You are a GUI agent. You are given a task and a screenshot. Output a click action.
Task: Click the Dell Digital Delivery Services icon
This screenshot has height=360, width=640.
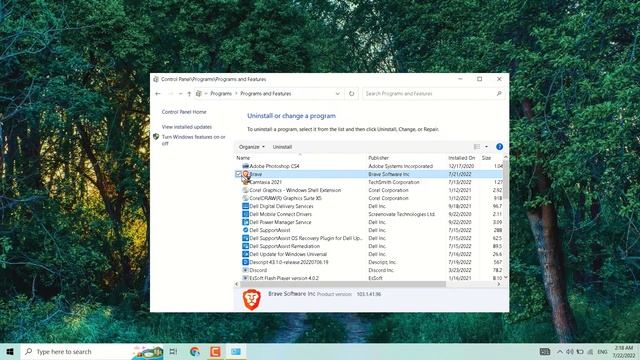pos(245,206)
